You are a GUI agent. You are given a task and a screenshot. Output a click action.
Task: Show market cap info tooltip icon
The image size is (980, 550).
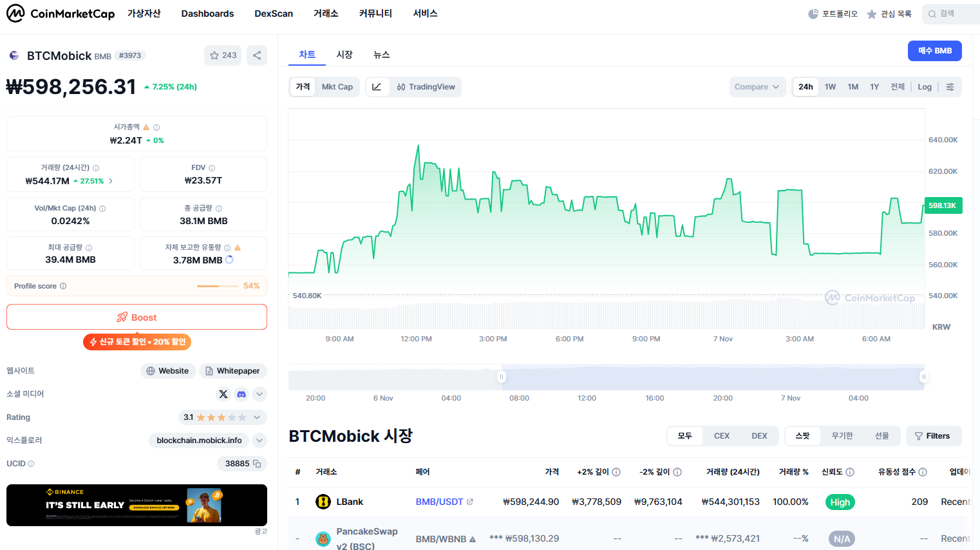pyautogui.click(x=156, y=128)
